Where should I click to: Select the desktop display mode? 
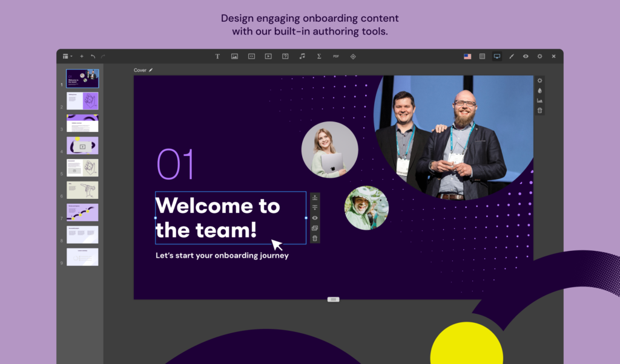(497, 56)
